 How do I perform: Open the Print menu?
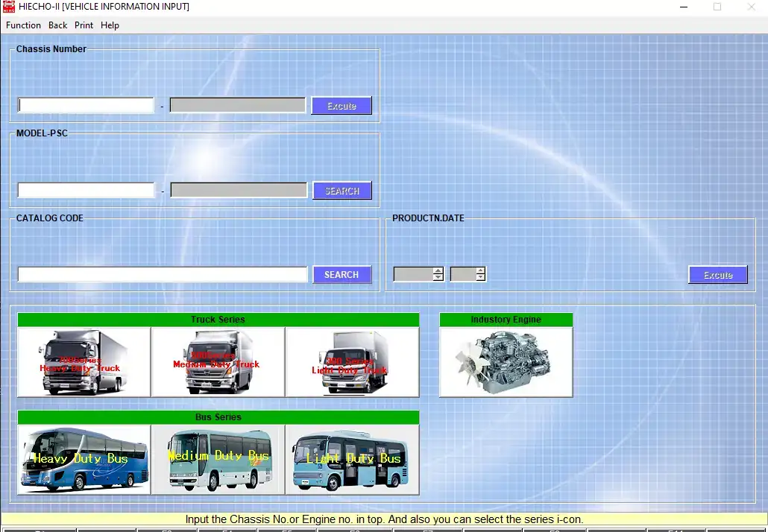(84, 25)
